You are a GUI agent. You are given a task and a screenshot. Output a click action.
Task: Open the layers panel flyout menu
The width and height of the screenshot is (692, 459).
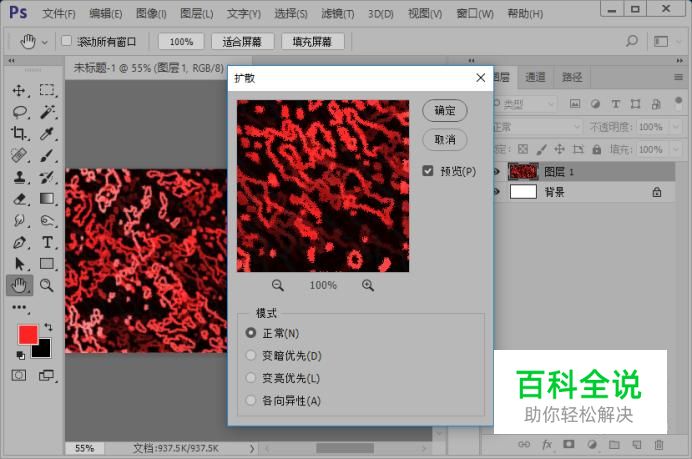coord(678,78)
